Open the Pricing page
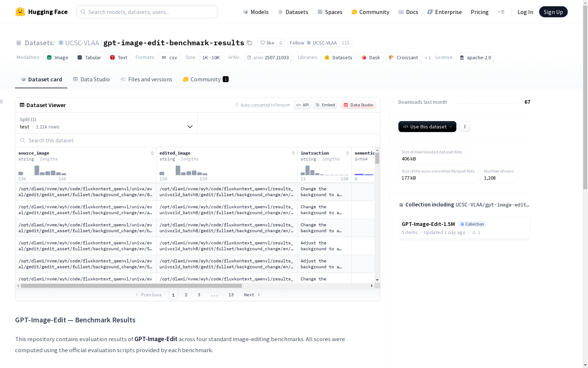Viewport: 588px width, 368px height. click(480, 12)
